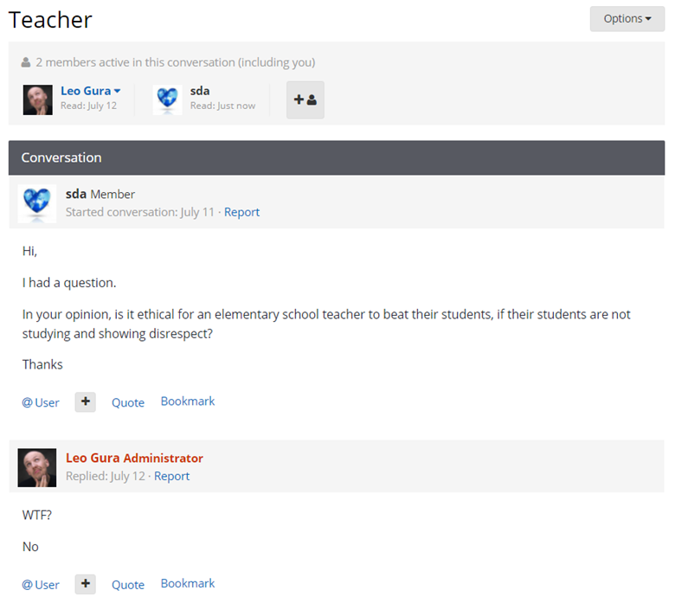Mention user on sda's post
675x616 pixels.
(x=41, y=402)
